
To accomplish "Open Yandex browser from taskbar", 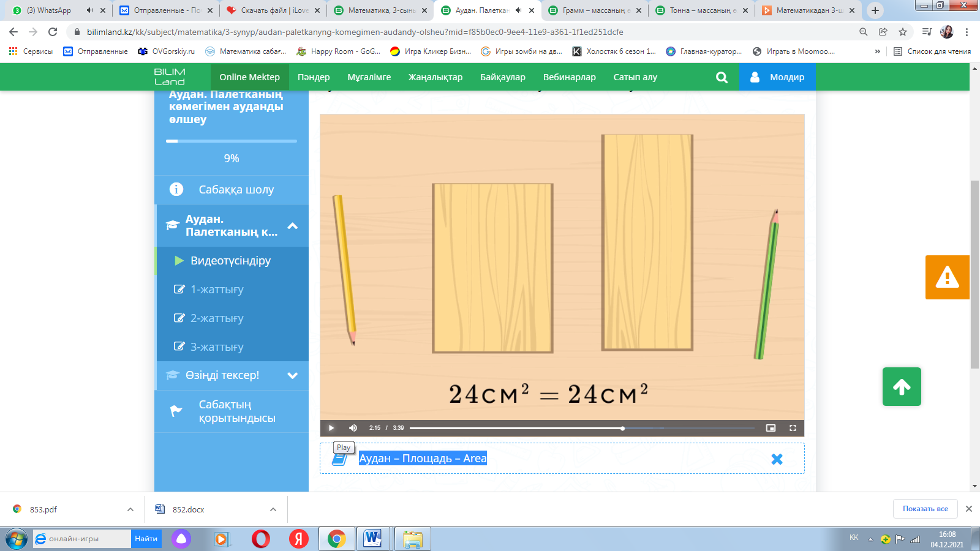I will point(299,539).
